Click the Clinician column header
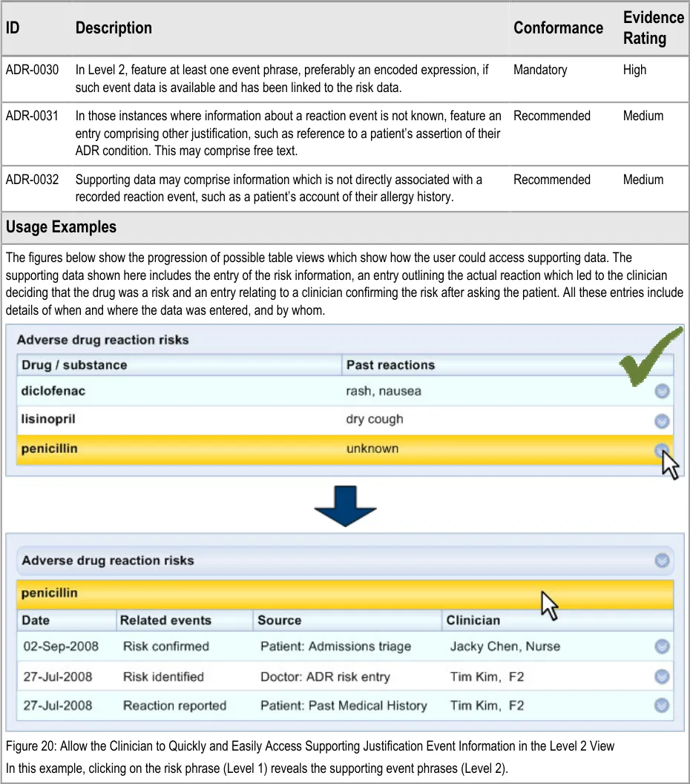The image size is (690, 784). 473,621
